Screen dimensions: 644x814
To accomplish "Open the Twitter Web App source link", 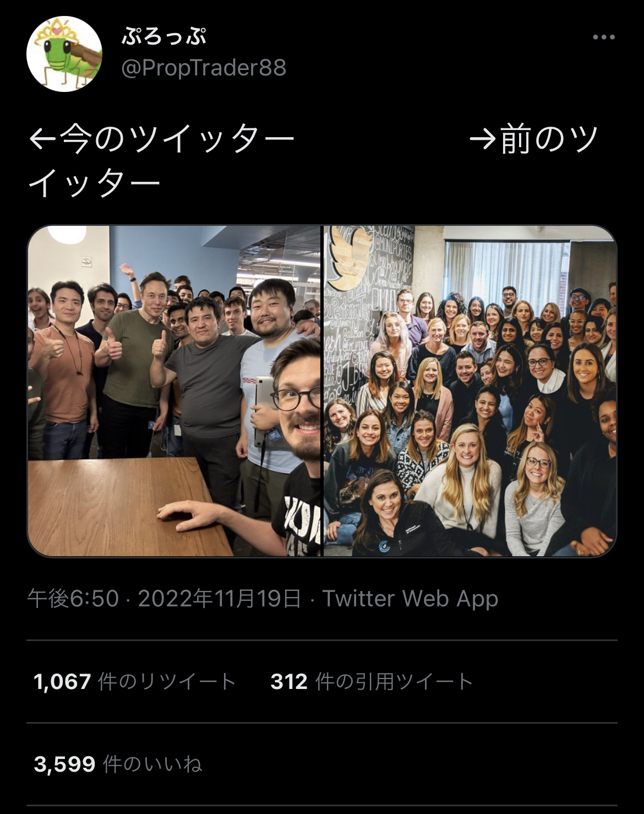I will (410, 599).
